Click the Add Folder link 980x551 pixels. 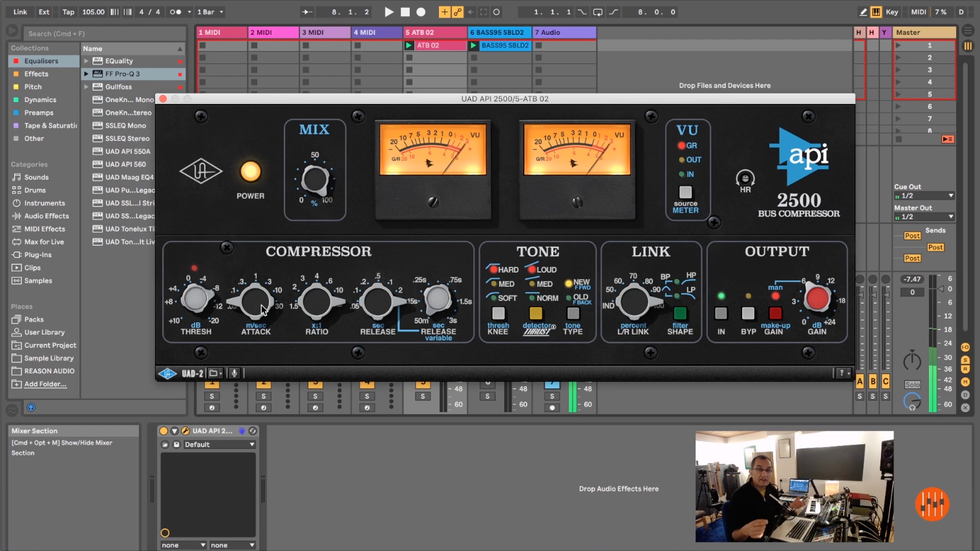click(x=45, y=384)
